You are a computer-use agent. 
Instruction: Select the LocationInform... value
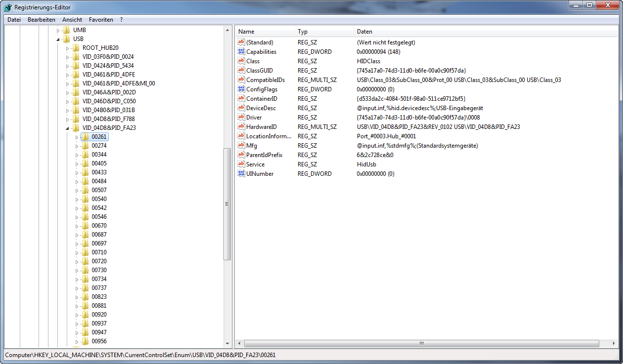tap(268, 136)
